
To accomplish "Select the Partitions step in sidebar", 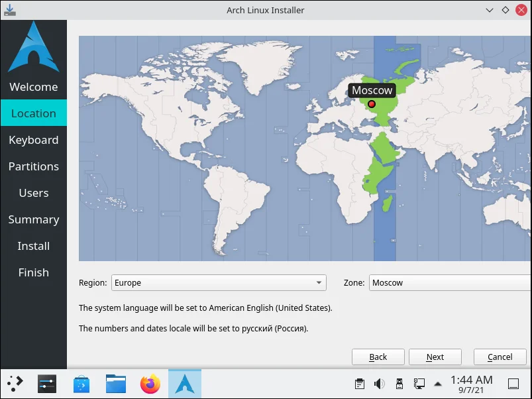I will [x=34, y=166].
